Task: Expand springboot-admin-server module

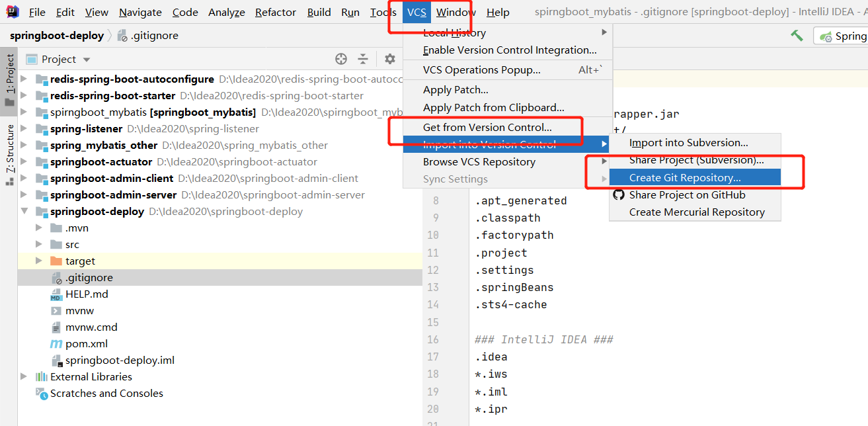Action: [24, 194]
